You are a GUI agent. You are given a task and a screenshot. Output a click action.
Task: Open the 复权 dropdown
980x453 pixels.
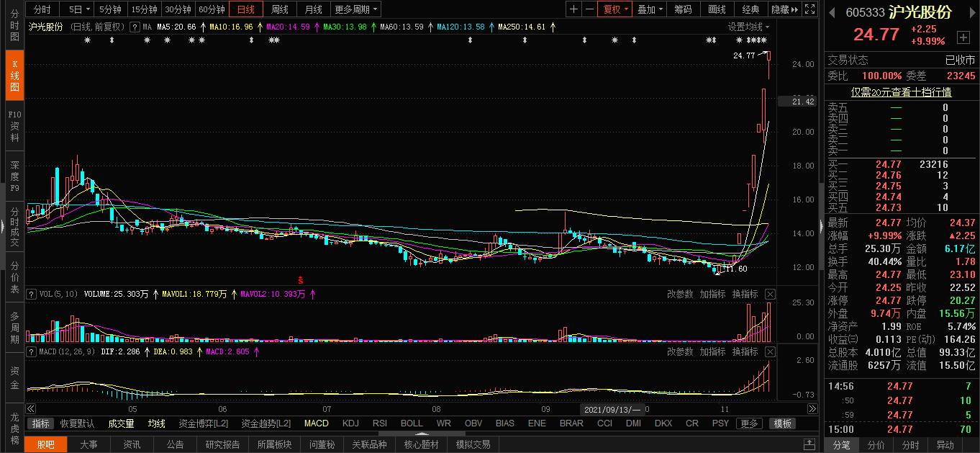616,9
